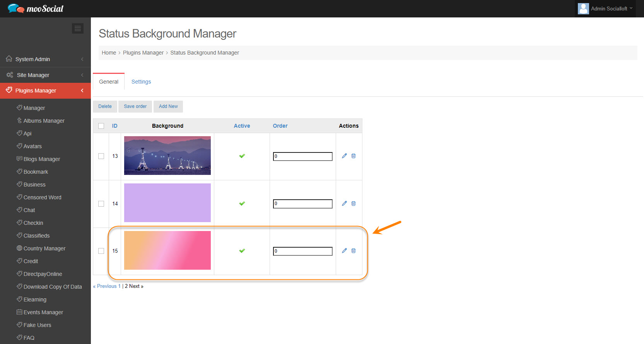Click the solid purple background swatch
This screenshot has height=344, width=644.
coord(167,203)
